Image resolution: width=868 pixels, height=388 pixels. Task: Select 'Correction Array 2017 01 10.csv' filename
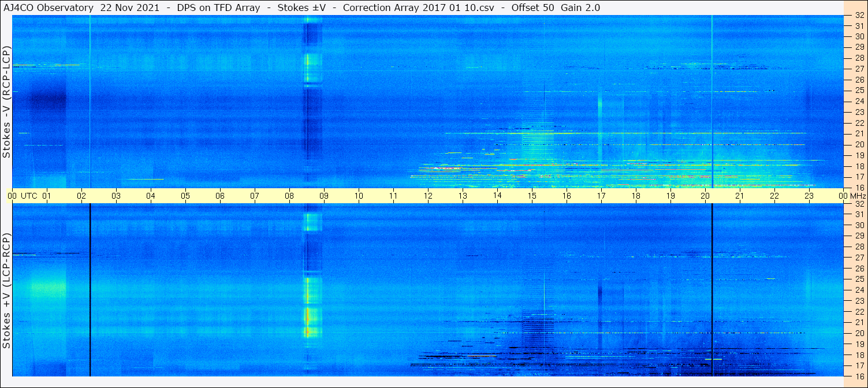coord(420,8)
